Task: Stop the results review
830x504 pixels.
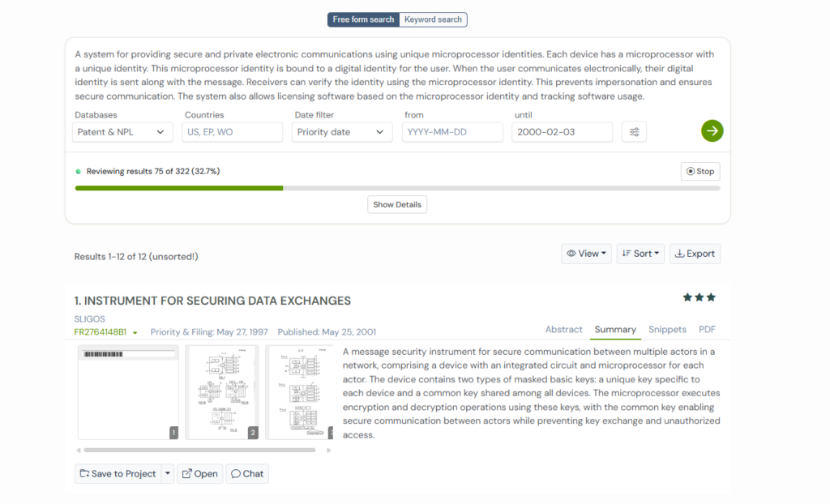Action: point(700,171)
